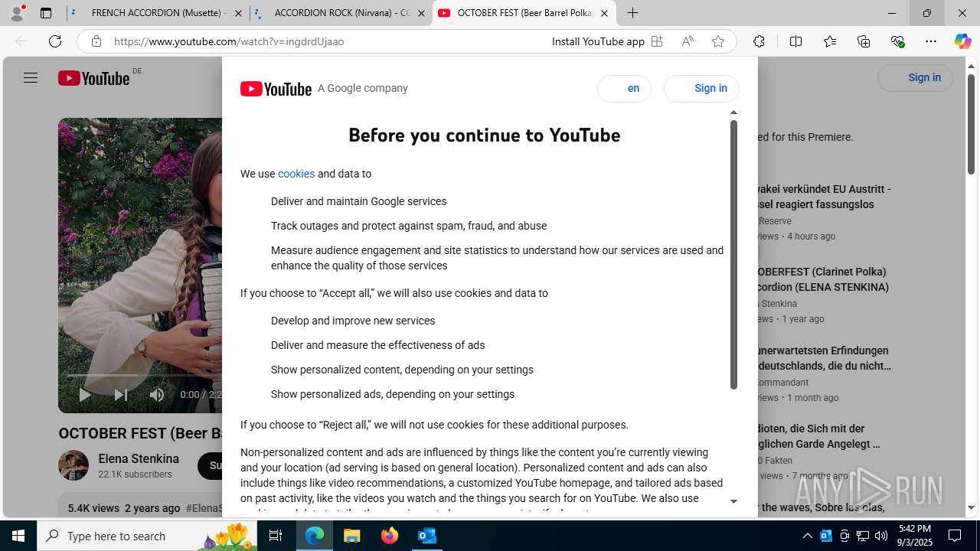Open the Copilot sidebar icon
The height and width of the screenshot is (551, 980).
(x=962, y=41)
